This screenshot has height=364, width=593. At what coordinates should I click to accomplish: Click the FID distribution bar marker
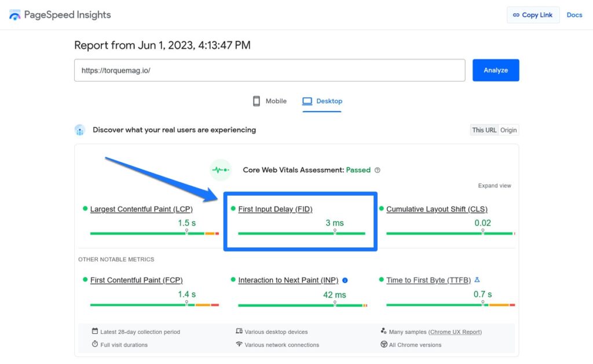point(336,230)
